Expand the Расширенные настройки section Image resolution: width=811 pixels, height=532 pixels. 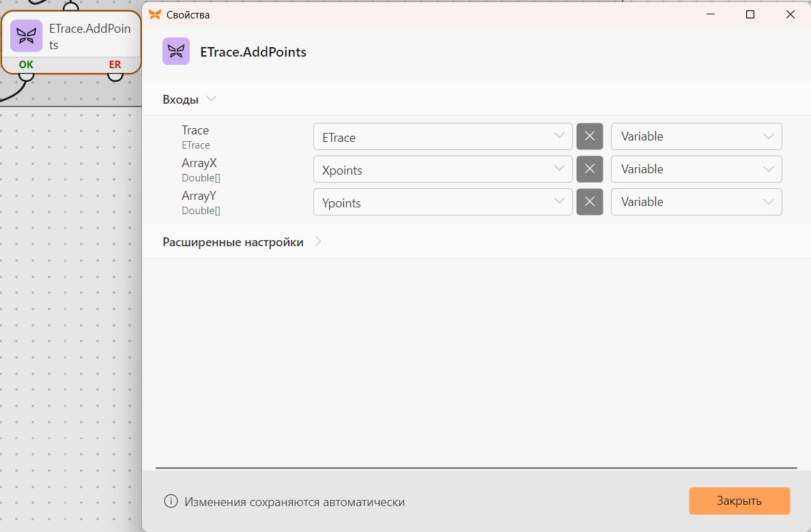pos(318,241)
